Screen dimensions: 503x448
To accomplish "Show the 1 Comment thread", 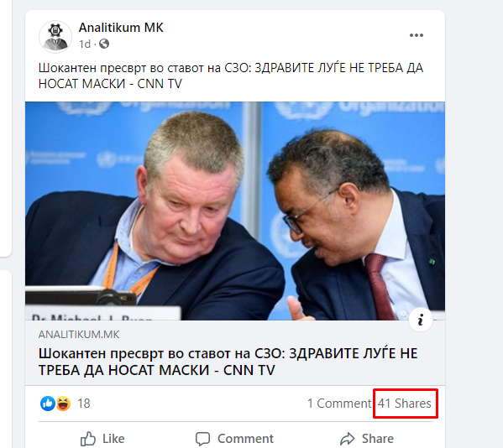I will click(338, 404).
